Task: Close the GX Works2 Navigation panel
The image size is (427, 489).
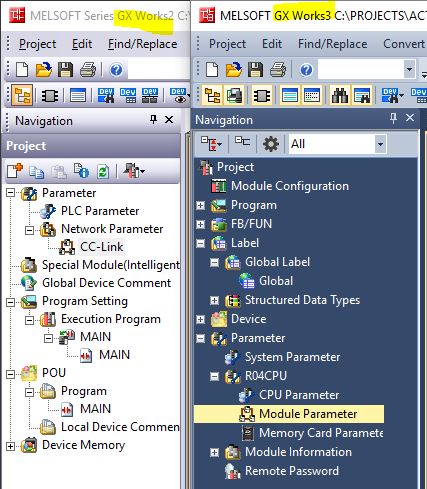Action: coord(169,119)
